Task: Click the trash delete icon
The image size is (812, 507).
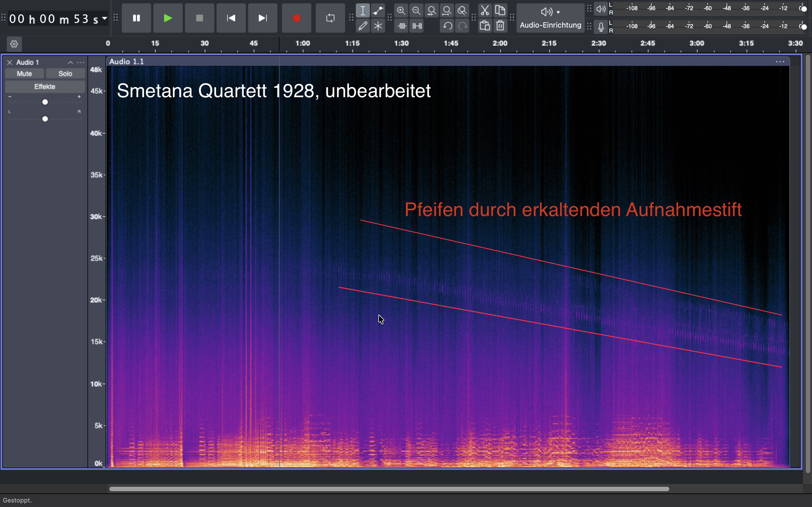Action: 500,26
